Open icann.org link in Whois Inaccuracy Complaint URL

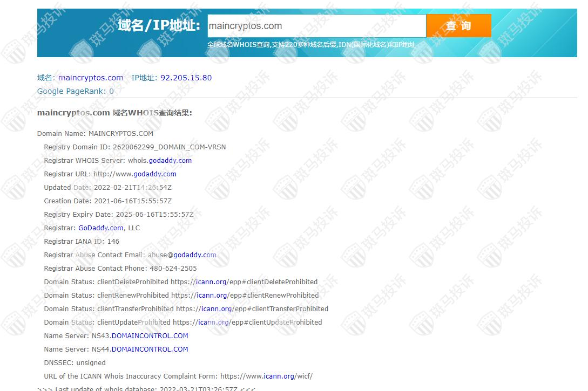coord(279,376)
